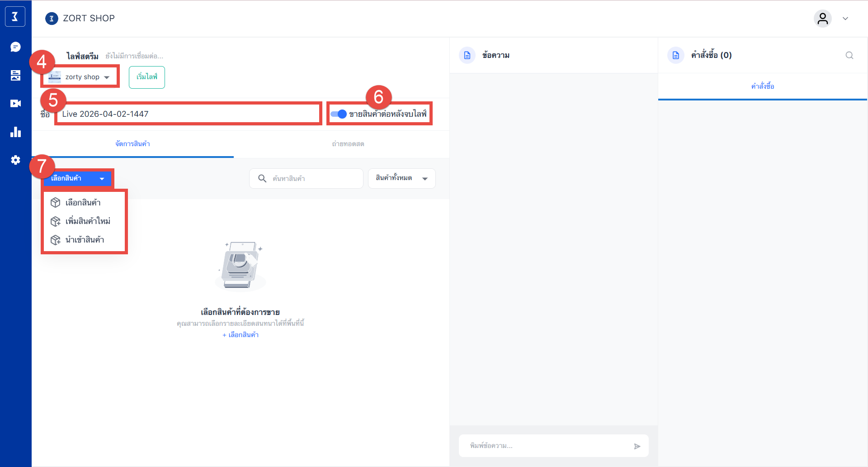Image resolution: width=868 pixels, height=467 pixels.
Task: Open the bar chart reports sidebar icon
Action: point(15,132)
